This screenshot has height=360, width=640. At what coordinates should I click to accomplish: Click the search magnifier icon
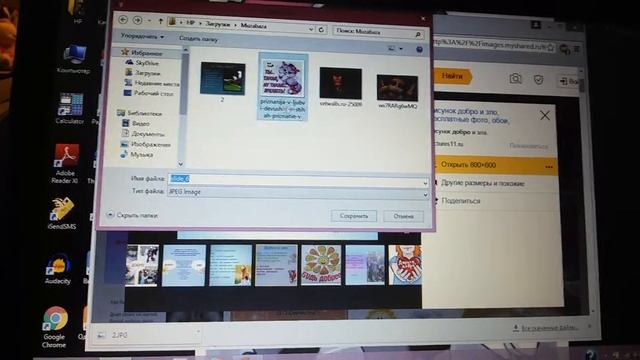pyautogui.click(x=418, y=35)
